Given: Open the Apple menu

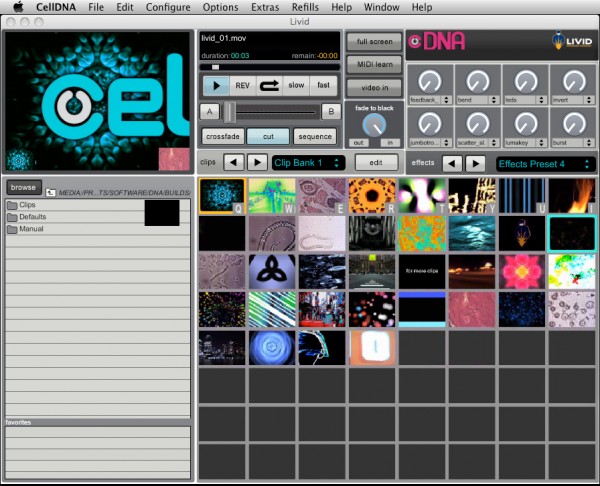Looking at the screenshot, I should click(x=18, y=7).
